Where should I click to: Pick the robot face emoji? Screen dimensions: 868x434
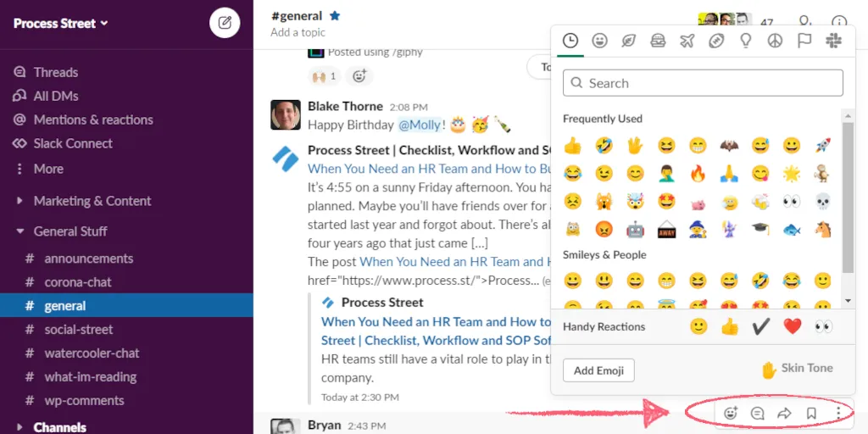(636, 229)
